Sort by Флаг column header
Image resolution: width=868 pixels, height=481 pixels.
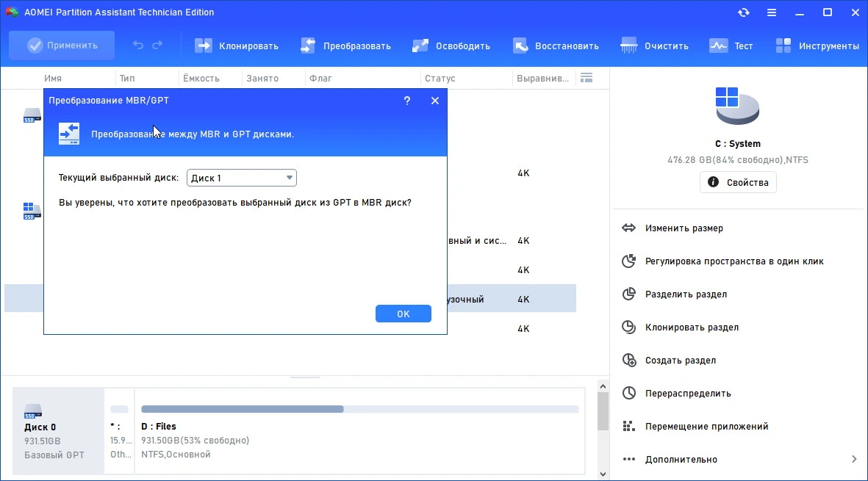[x=320, y=79]
